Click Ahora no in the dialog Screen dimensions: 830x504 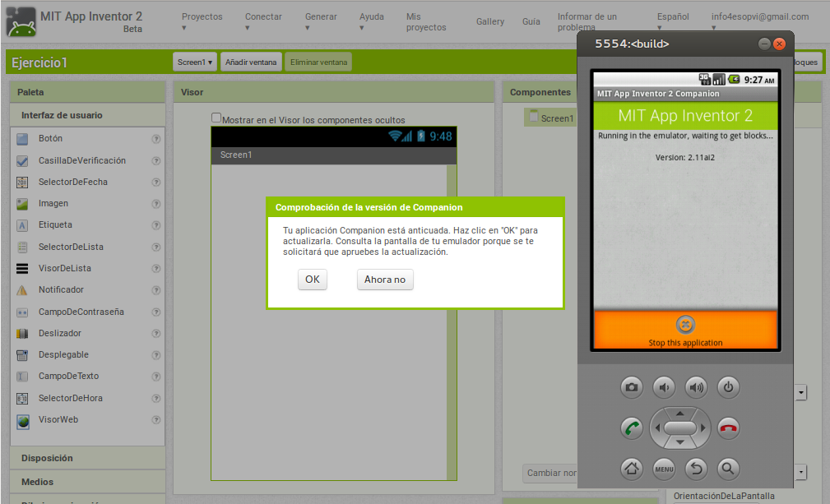click(385, 280)
